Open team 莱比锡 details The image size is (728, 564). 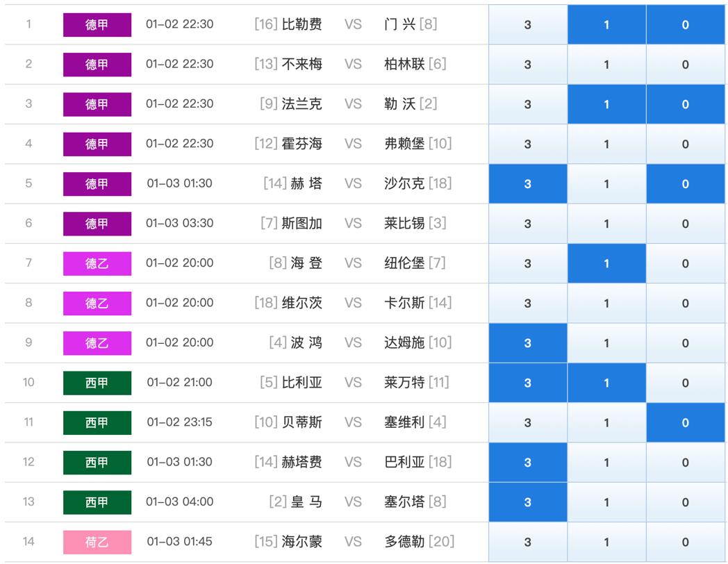click(404, 223)
